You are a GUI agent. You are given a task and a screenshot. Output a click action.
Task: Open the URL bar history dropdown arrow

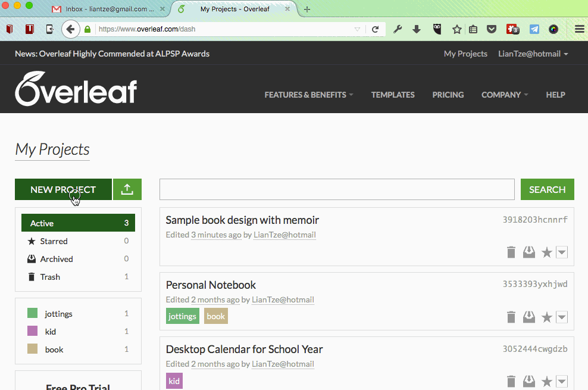(x=357, y=29)
